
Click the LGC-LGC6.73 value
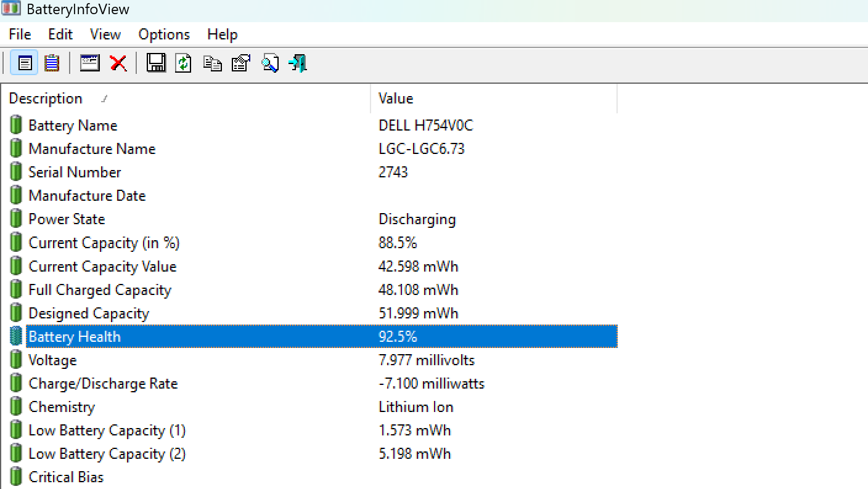[422, 149]
